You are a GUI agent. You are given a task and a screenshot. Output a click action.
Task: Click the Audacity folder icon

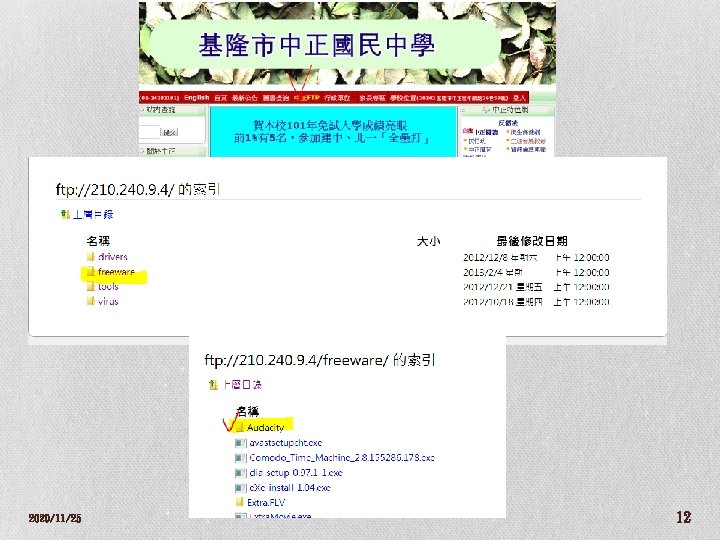coord(240,428)
